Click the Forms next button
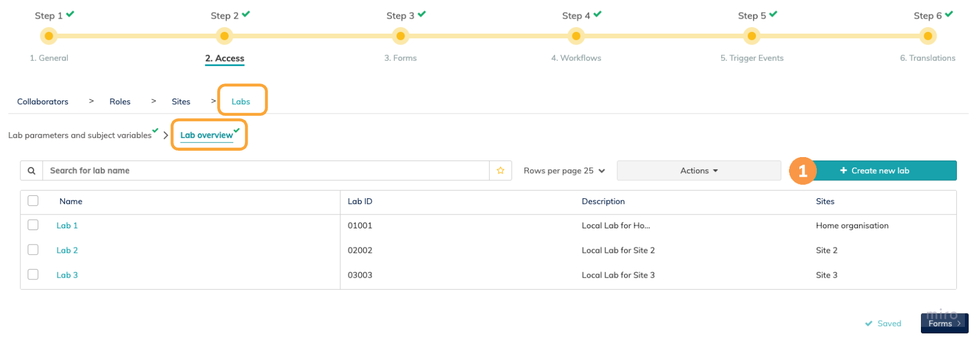Image resolution: width=980 pixels, height=342 pixels. 944,323
